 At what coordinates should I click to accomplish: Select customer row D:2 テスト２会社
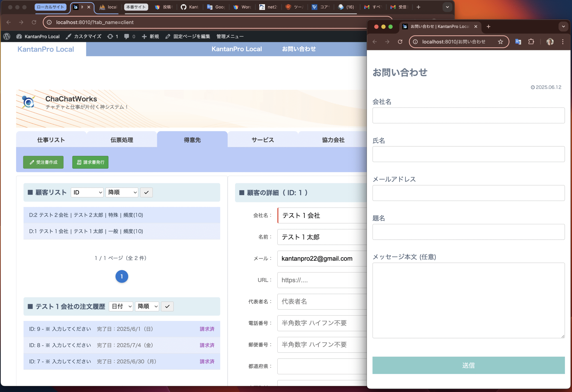pos(122,215)
